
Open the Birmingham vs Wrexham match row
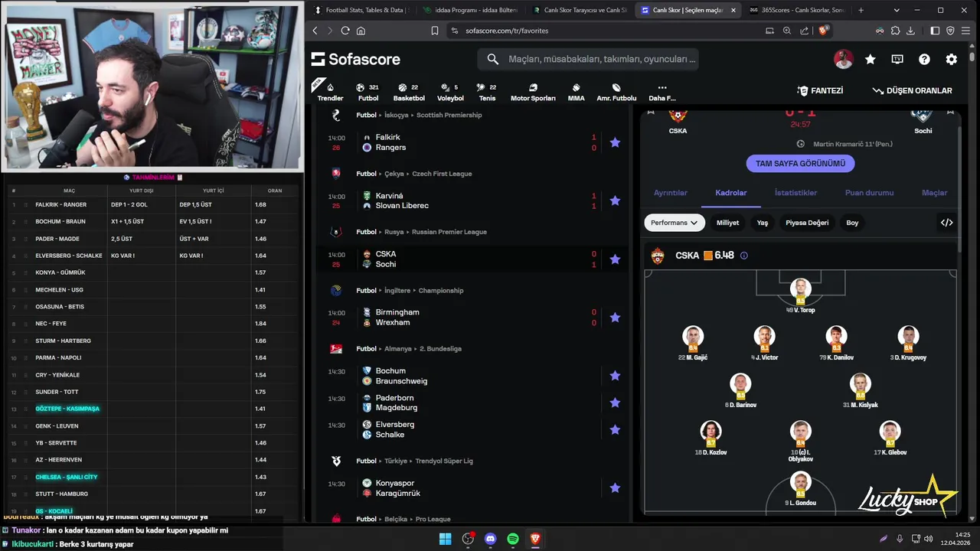(x=472, y=318)
